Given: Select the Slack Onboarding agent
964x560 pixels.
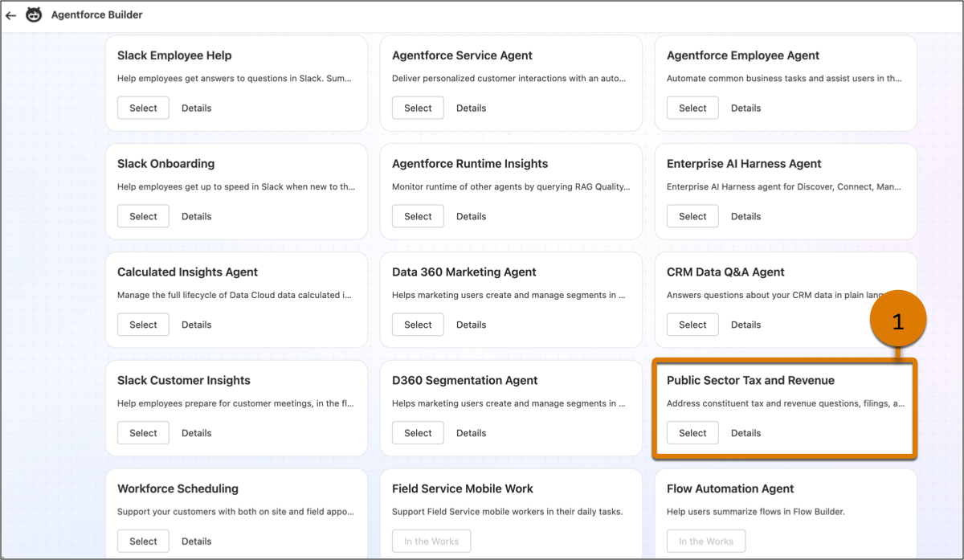Looking at the screenshot, I should (x=143, y=216).
